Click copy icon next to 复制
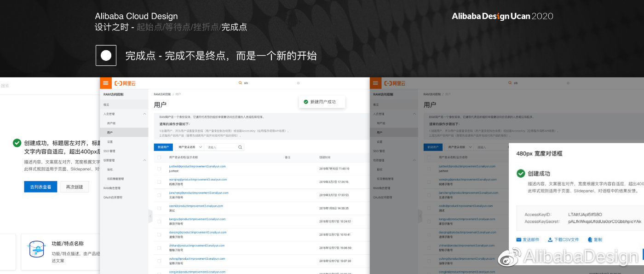Image resolution: width=644 pixels, height=274 pixels. pyautogui.click(x=589, y=240)
